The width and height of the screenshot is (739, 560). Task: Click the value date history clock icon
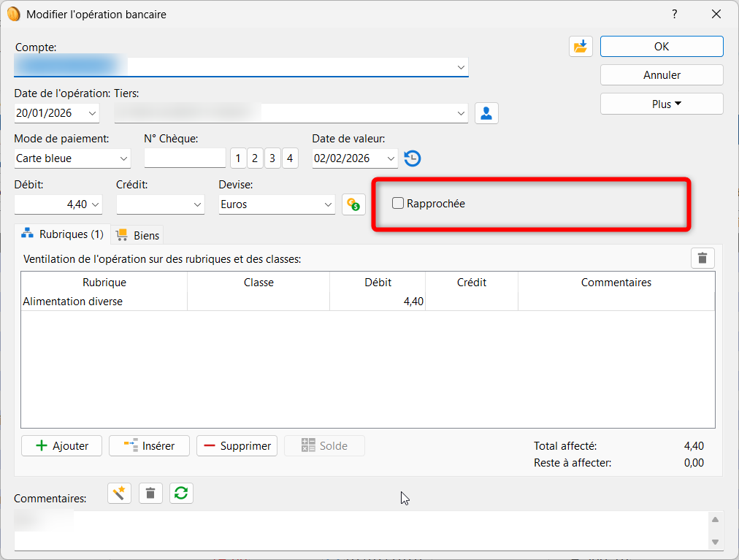pos(413,158)
